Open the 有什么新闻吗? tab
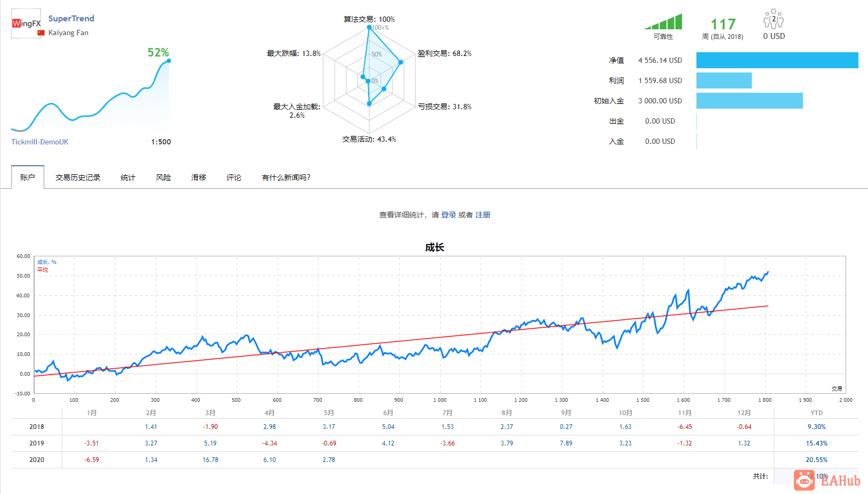 tap(286, 177)
